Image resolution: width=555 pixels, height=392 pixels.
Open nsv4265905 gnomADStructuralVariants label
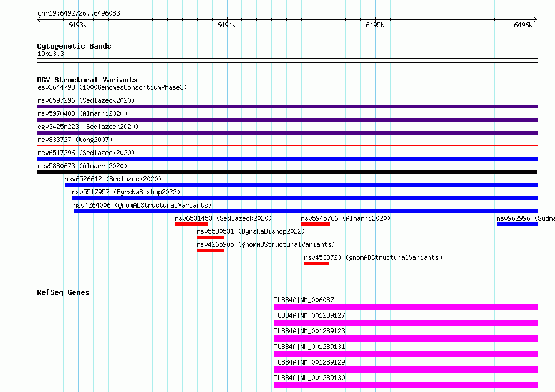click(x=266, y=244)
